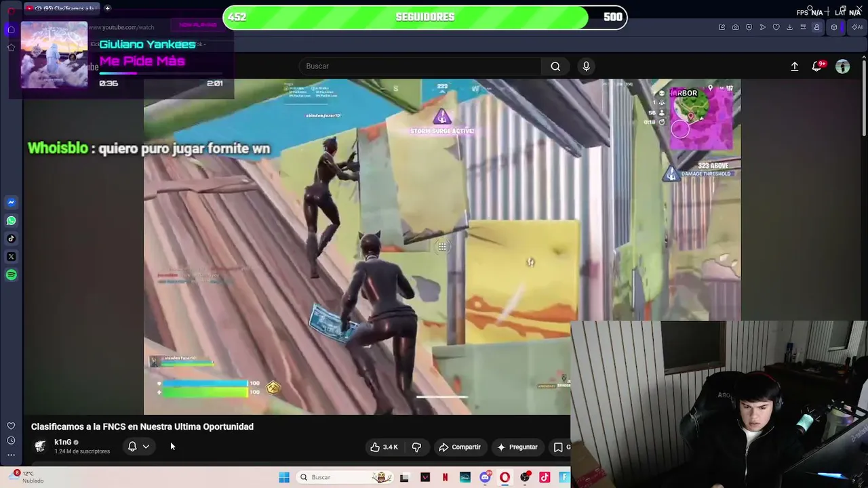Open Disney+ from the taskbar
This screenshot has height=488, width=868.
(x=465, y=477)
